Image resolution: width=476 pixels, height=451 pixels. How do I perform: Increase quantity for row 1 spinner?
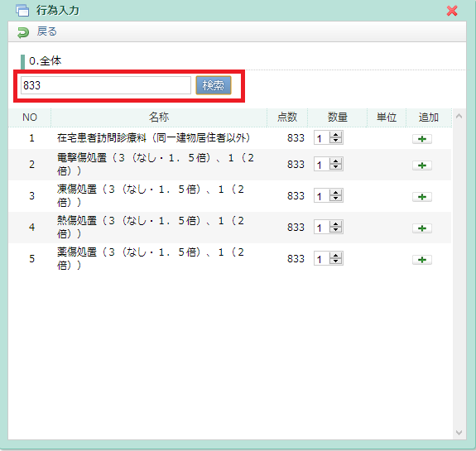click(x=336, y=135)
